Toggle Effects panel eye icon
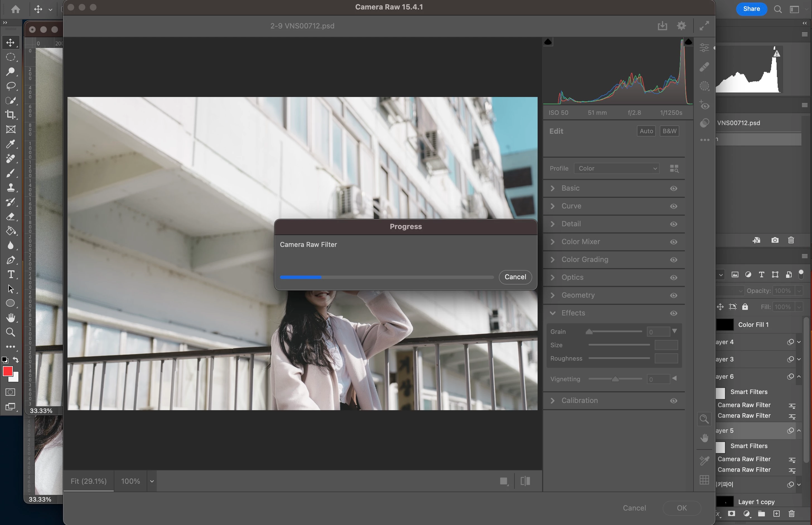Image resolution: width=812 pixels, height=525 pixels. (x=673, y=313)
